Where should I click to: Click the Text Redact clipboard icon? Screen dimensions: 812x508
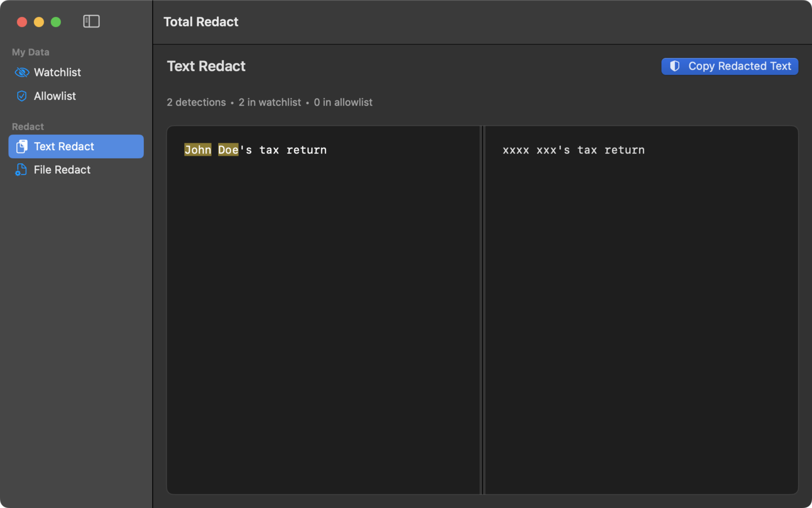click(x=22, y=146)
